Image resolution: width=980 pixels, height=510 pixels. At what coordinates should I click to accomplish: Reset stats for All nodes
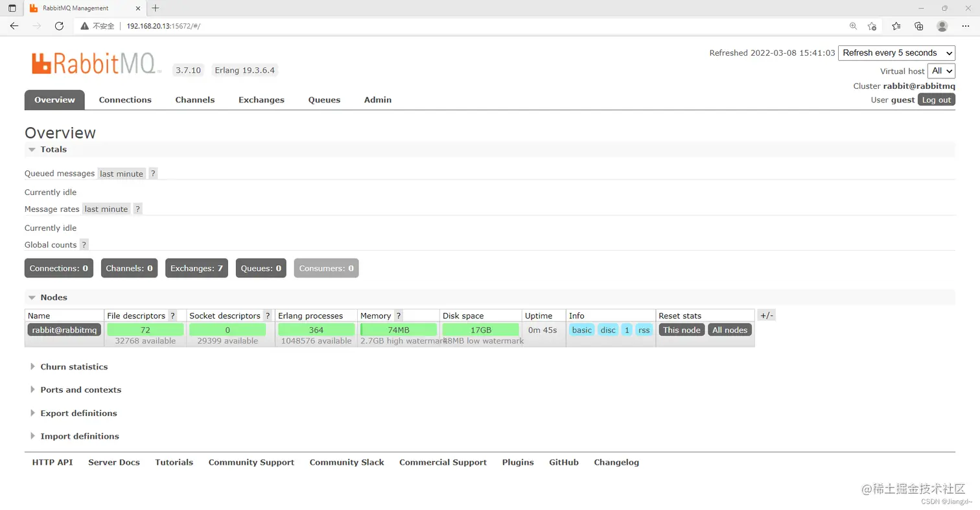pyautogui.click(x=730, y=330)
